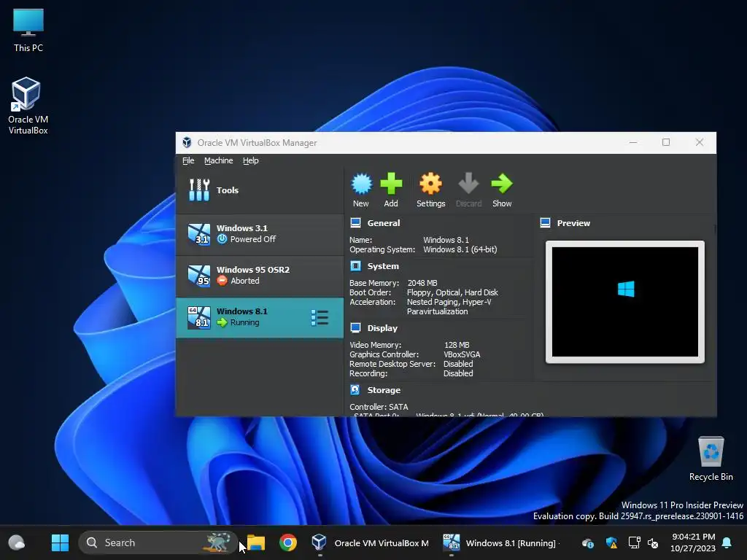Select the Recycle Bin desktop icon

(x=711, y=459)
